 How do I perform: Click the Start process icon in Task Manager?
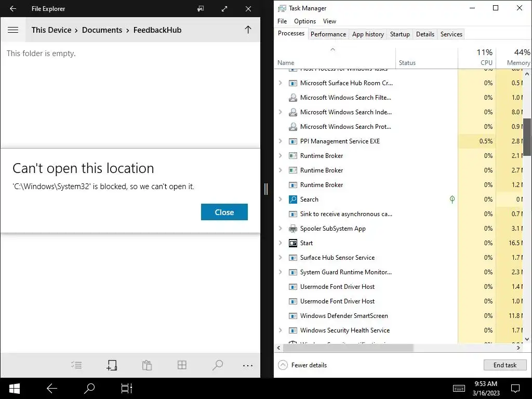tap(293, 243)
